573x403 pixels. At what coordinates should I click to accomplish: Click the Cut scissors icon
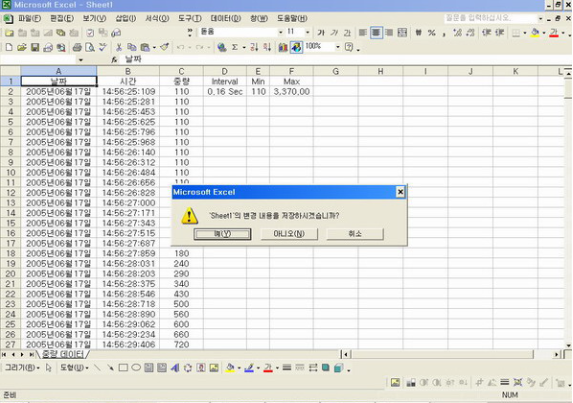click(119, 47)
